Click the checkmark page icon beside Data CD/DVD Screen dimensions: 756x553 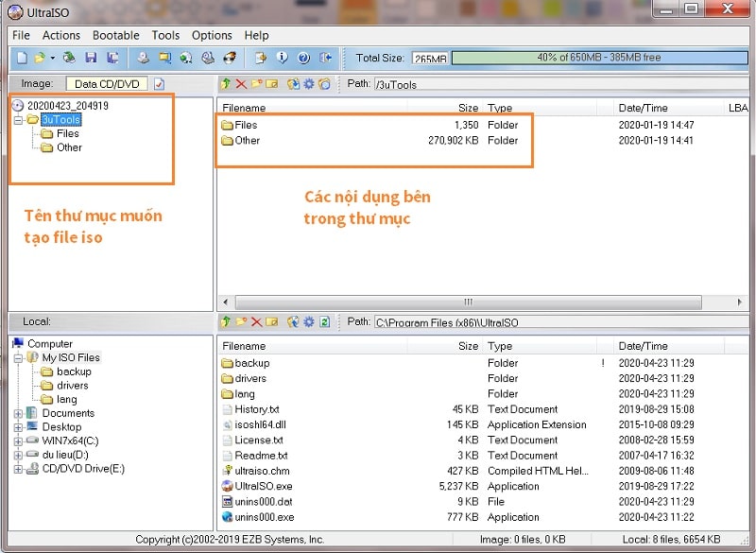coord(159,84)
